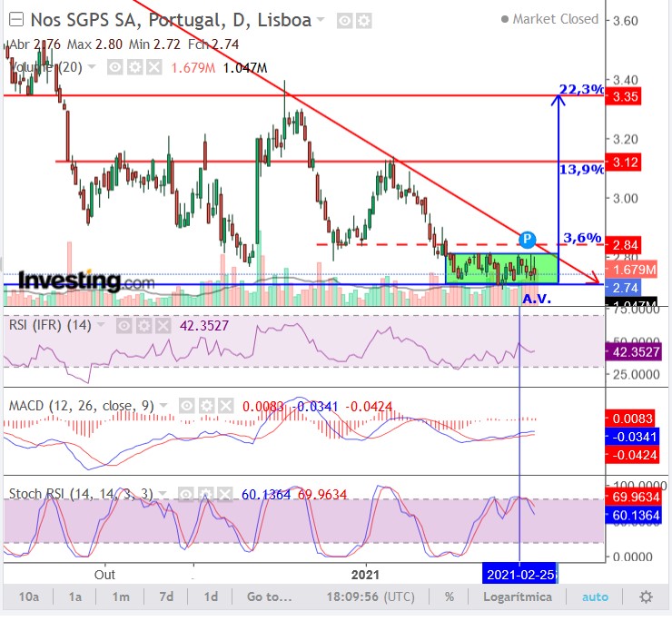Toggle MACD indicator visibility eye
Screen dimensions: 672x621
(187, 406)
